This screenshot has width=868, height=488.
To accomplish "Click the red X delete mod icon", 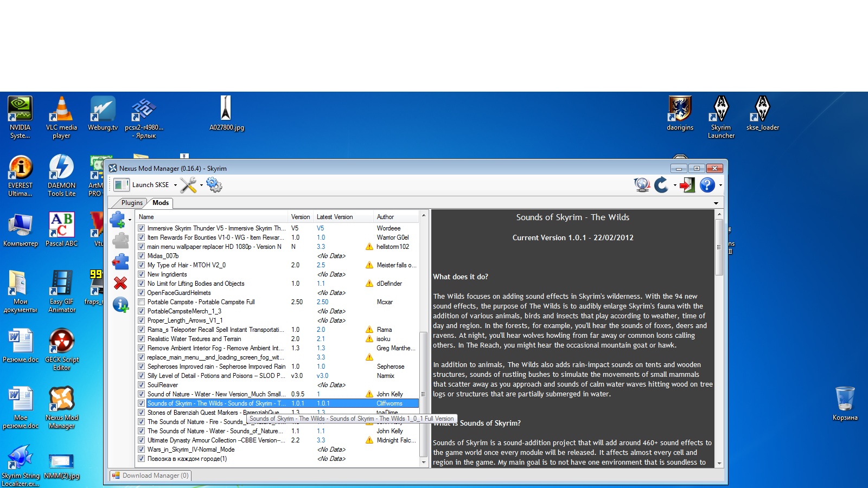I will click(x=120, y=283).
